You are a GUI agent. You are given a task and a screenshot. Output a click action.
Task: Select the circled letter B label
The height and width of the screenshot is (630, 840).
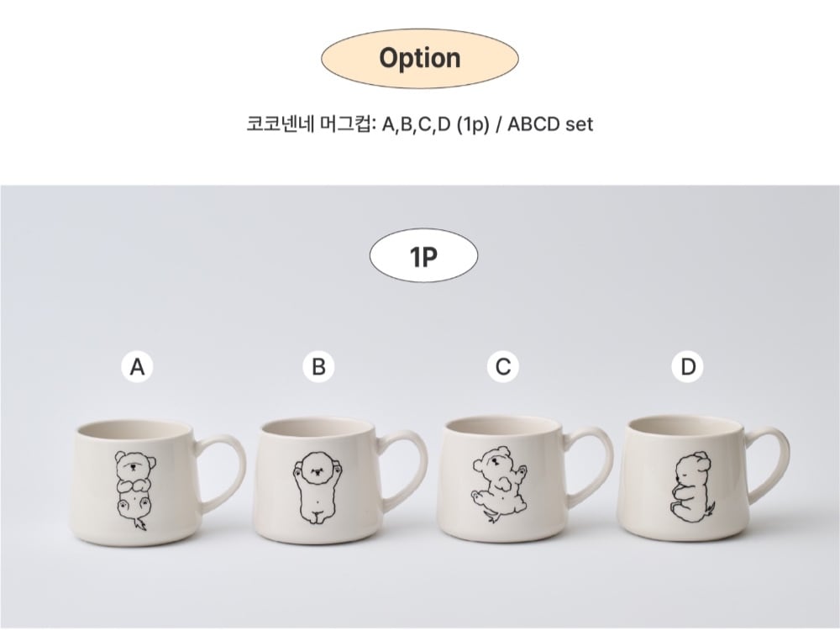tap(318, 367)
